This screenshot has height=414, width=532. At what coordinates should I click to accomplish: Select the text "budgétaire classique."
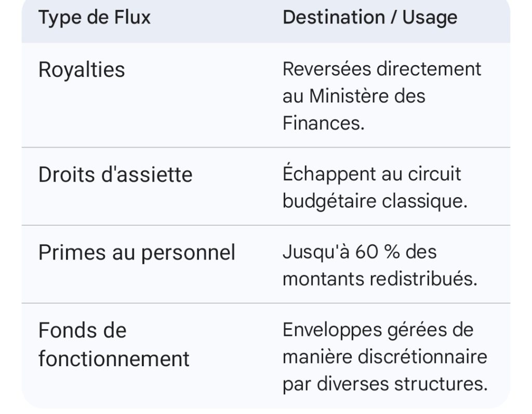[375, 201]
